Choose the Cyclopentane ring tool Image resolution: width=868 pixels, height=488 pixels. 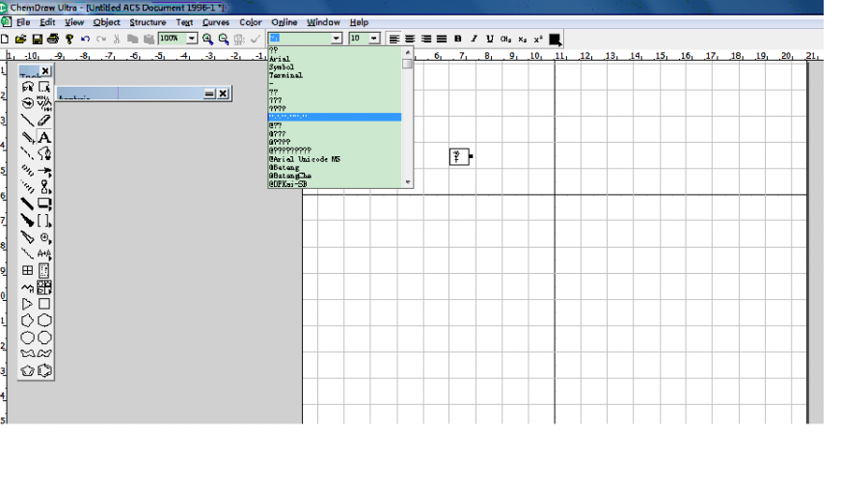(x=27, y=320)
